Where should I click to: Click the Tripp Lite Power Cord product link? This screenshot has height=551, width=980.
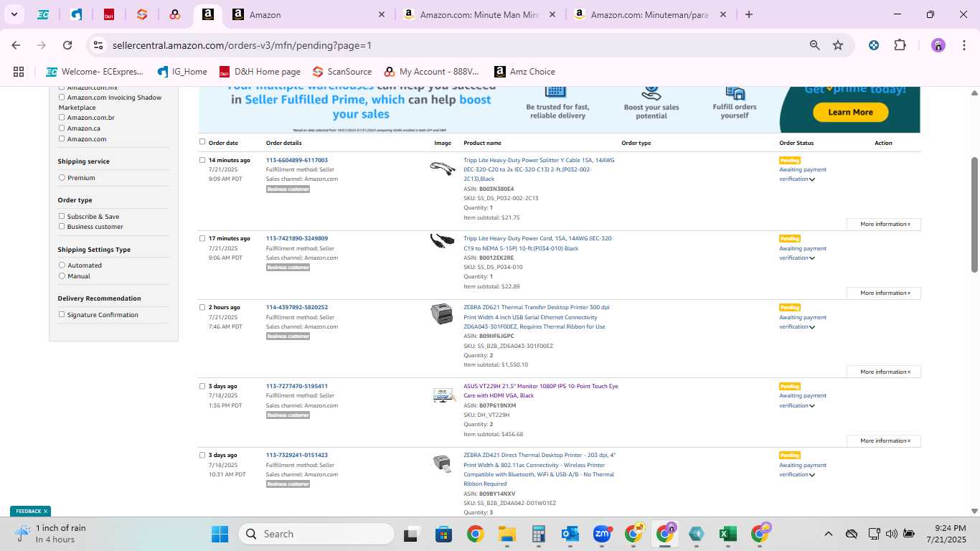[539, 243]
